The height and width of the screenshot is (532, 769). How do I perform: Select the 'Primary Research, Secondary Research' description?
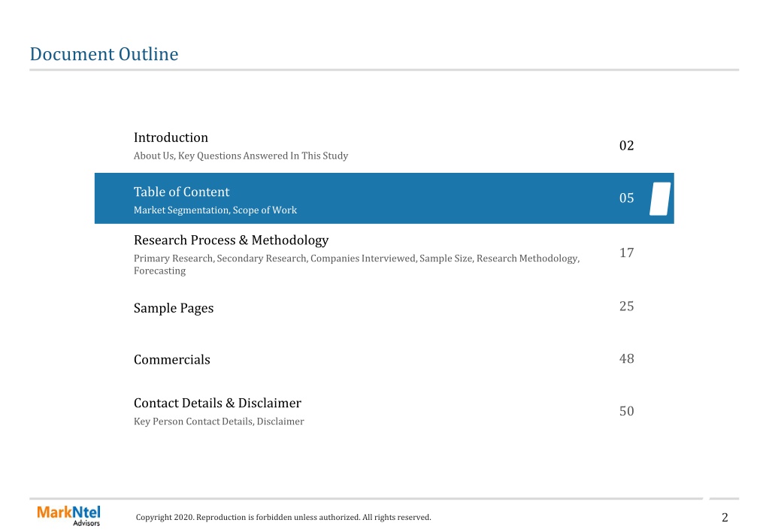click(x=356, y=264)
